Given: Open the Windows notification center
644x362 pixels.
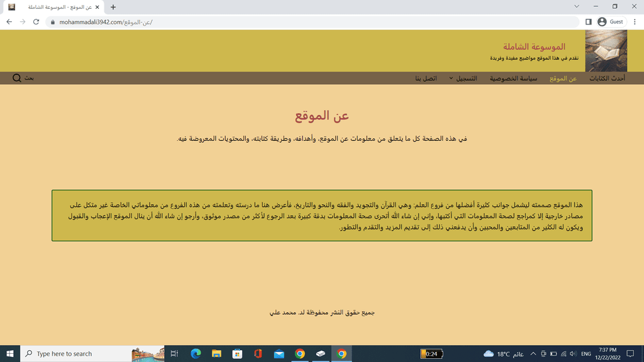Looking at the screenshot, I should pyautogui.click(x=630, y=353).
